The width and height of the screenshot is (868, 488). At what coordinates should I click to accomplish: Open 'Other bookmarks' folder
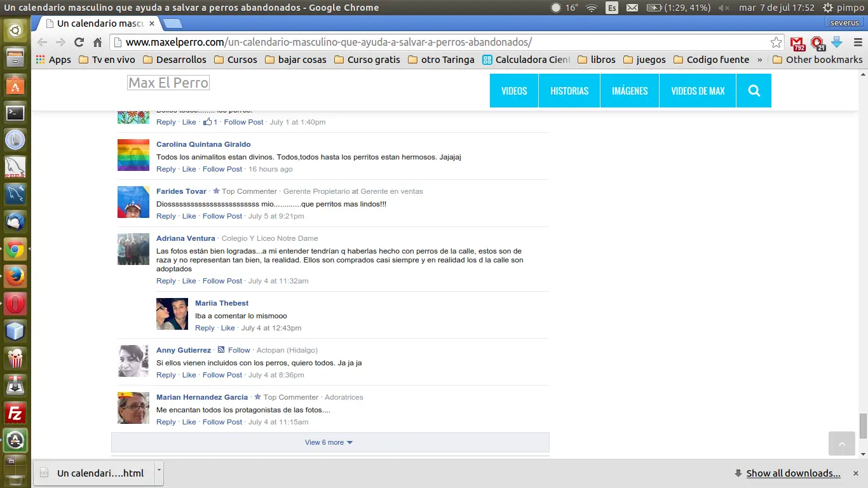(x=818, y=60)
